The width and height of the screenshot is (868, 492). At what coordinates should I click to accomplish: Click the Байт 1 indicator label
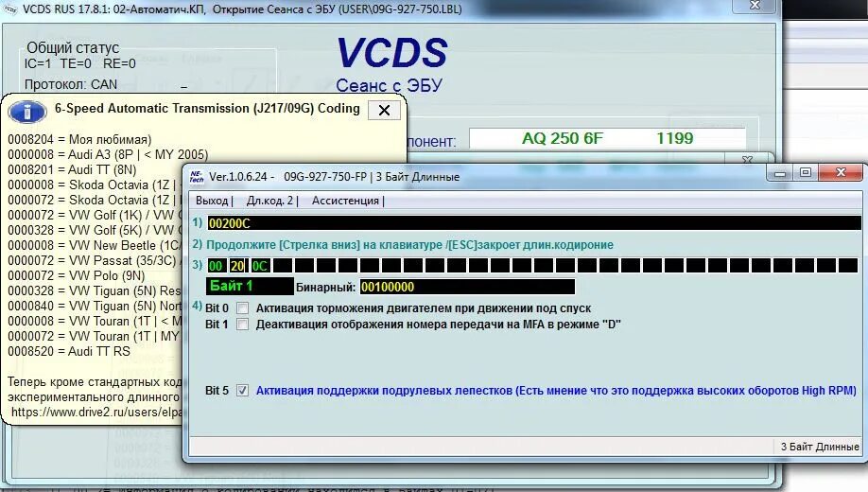tap(250, 286)
